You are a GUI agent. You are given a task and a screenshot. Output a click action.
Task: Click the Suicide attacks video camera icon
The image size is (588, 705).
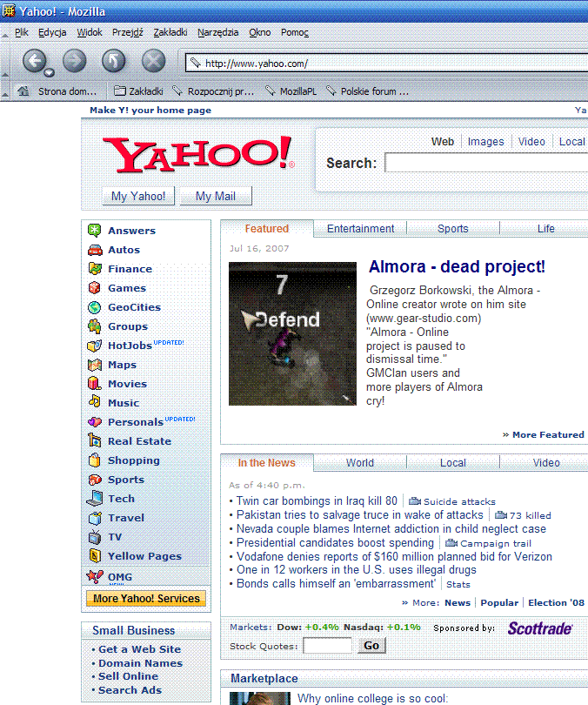click(x=415, y=501)
